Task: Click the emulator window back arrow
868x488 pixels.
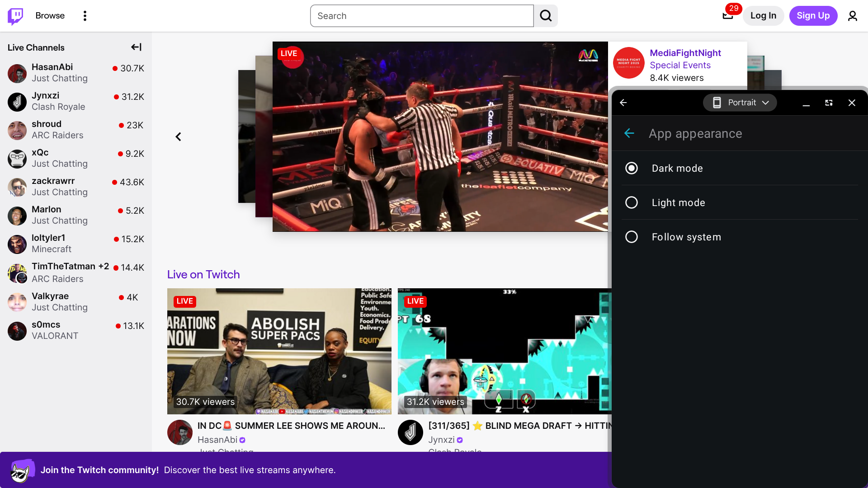Action: (623, 103)
